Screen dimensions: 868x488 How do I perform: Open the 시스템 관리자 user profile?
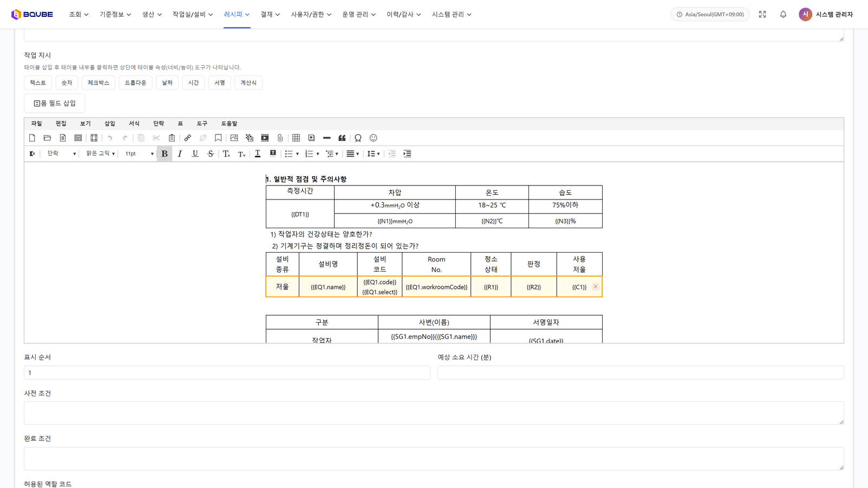[x=826, y=15]
